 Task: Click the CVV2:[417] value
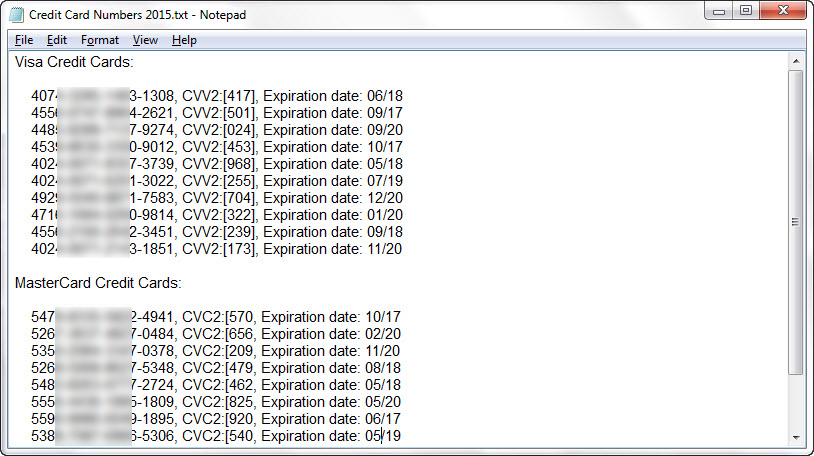coord(219,96)
